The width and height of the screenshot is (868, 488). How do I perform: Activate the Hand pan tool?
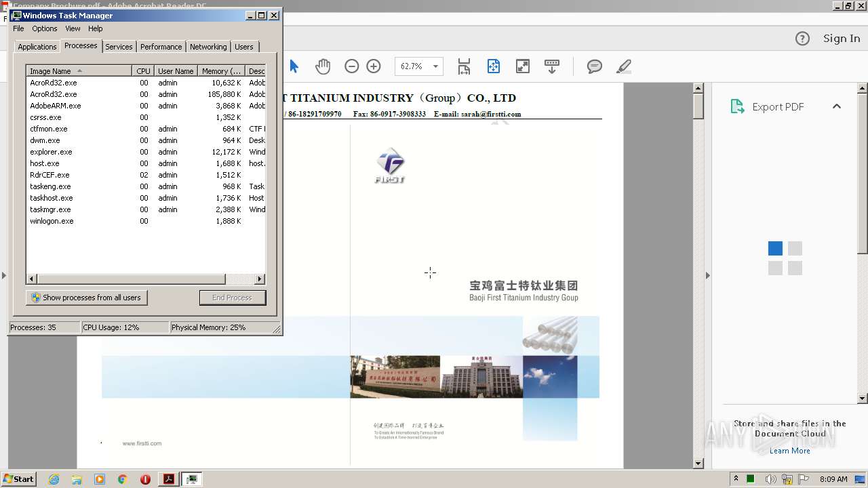click(323, 66)
